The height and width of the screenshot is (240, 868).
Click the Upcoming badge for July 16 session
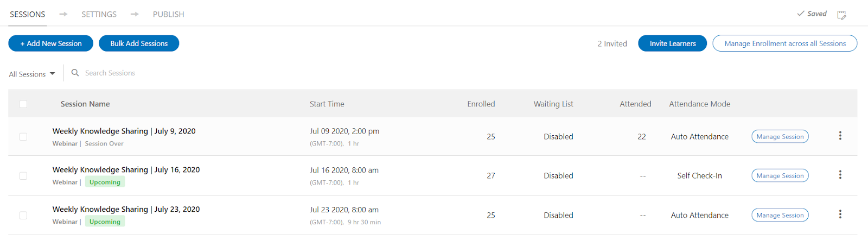tap(105, 182)
